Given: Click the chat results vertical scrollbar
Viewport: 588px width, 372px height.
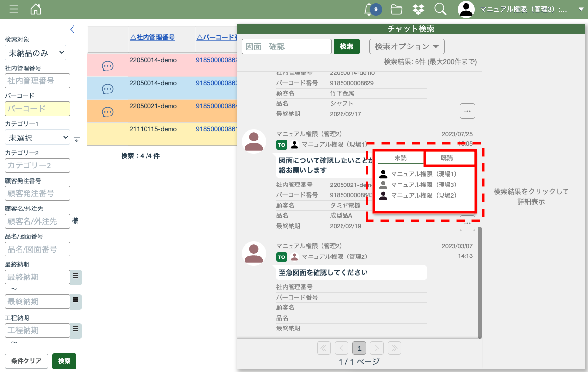Looking at the screenshot, I should click(x=479, y=281).
